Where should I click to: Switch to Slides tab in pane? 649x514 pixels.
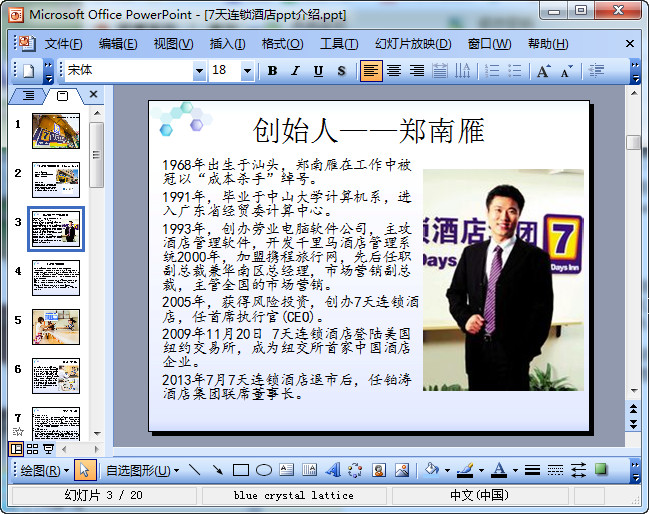coord(62,96)
